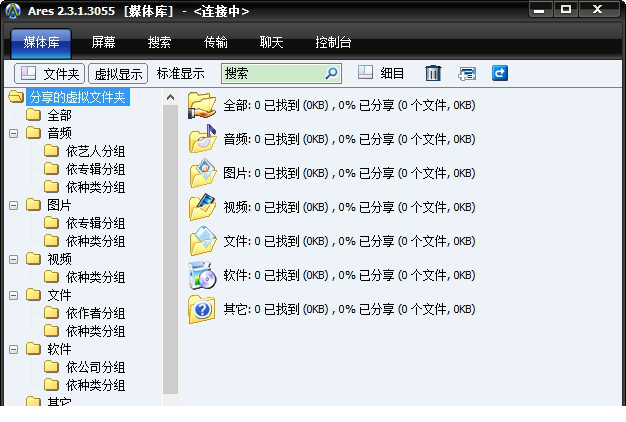The height and width of the screenshot is (422, 626).
Task: Select 依公司分组 under 软件
Action: (x=95, y=367)
